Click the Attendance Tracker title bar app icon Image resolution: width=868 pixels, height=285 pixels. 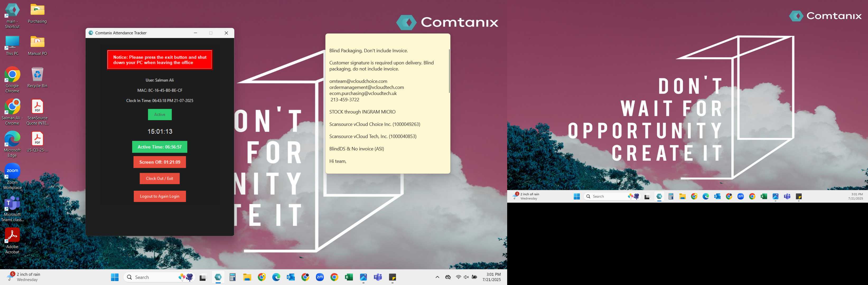pos(91,33)
